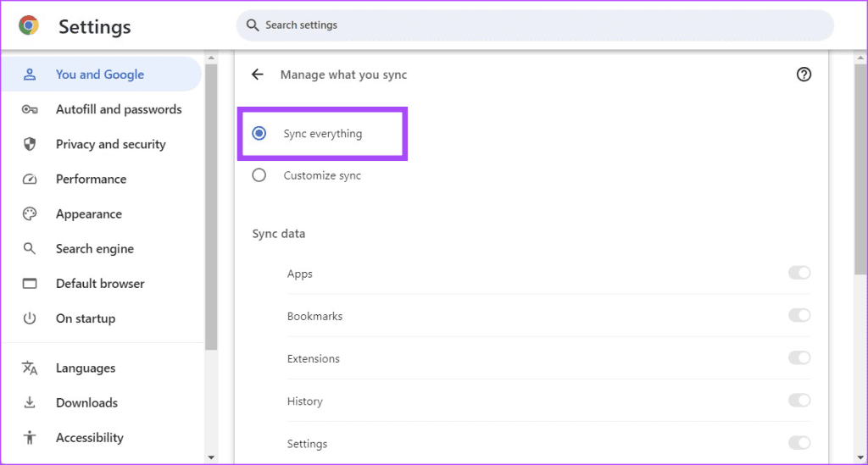The width and height of the screenshot is (868, 465).
Task: Open Autofill and passwords settings
Action: point(103,109)
